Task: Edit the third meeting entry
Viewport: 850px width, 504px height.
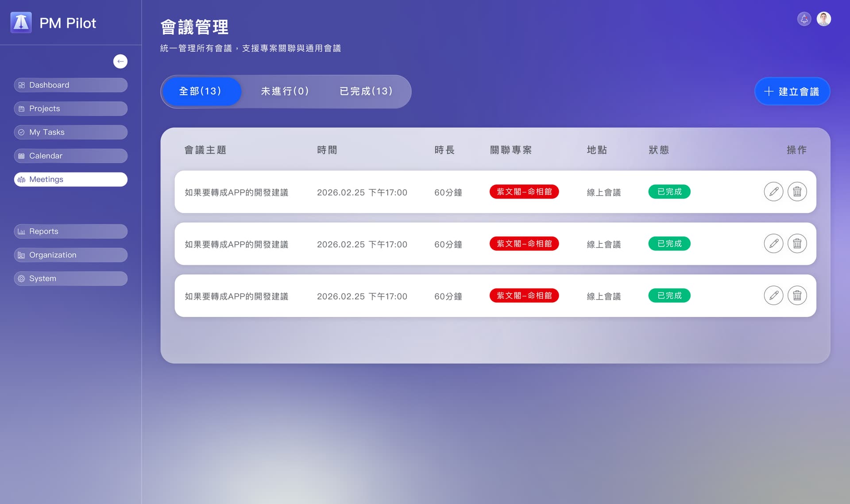Action: (x=773, y=296)
